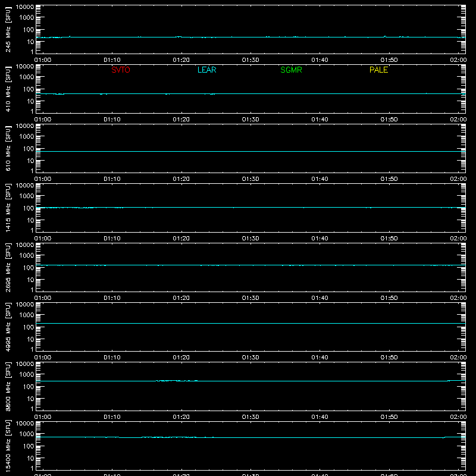Pick the green SGMR station label
This screenshot has height=476, width=476.
tap(291, 70)
